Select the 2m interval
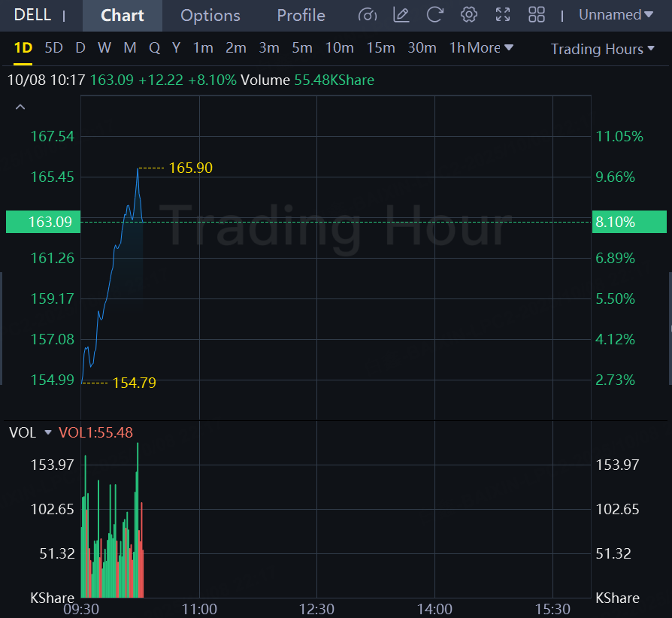Viewport: 672px width, 618px height. (236, 47)
